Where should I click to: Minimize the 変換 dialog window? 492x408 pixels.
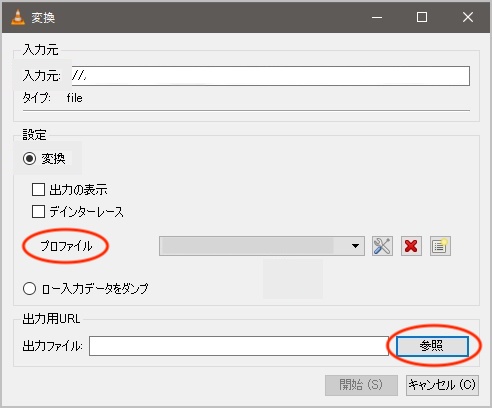377,17
